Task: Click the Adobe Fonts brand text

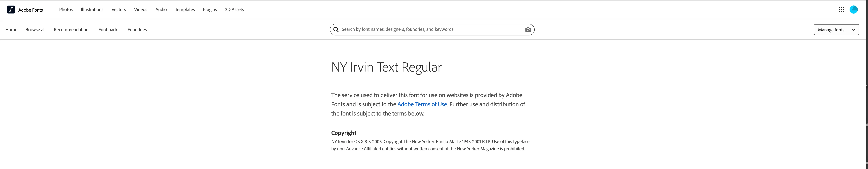Action: [31, 10]
